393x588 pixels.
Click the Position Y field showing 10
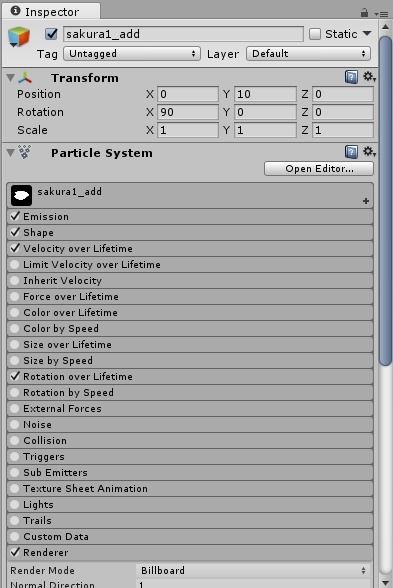pos(265,94)
